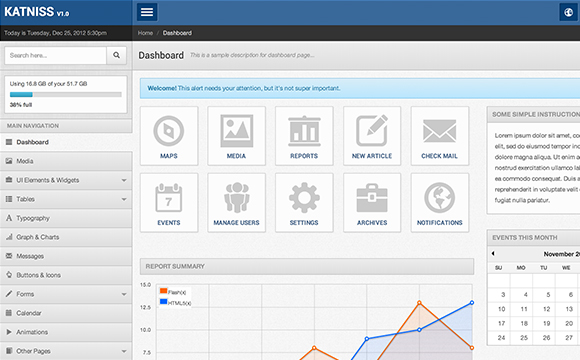Click the storage usage progress bar
This screenshot has width=580, height=360.
[x=66, y=94]
